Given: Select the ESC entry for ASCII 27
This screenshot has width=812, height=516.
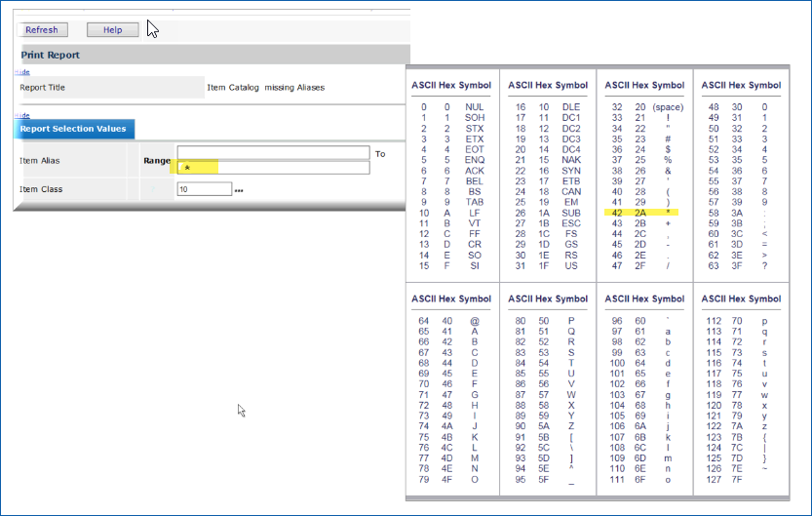Looking at the screenshot, I should tap(571, 223).
